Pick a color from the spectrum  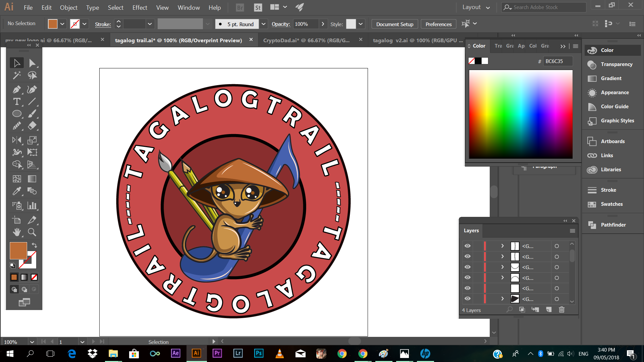click(x=521, y=114)
